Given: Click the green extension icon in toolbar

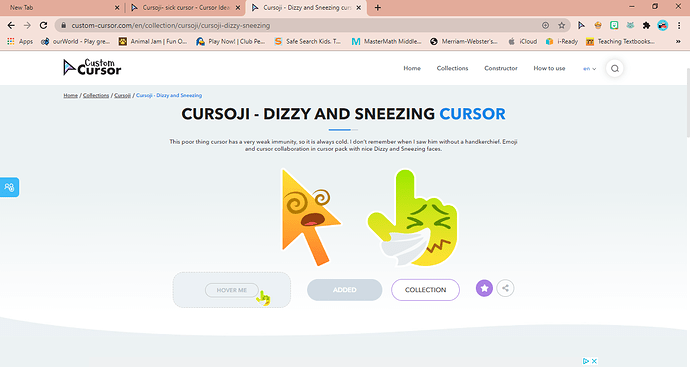Looking at the screenshot, I should point(614,26).
